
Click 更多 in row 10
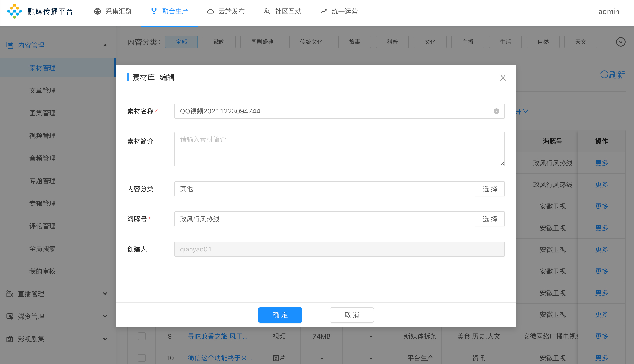point(601,358)
